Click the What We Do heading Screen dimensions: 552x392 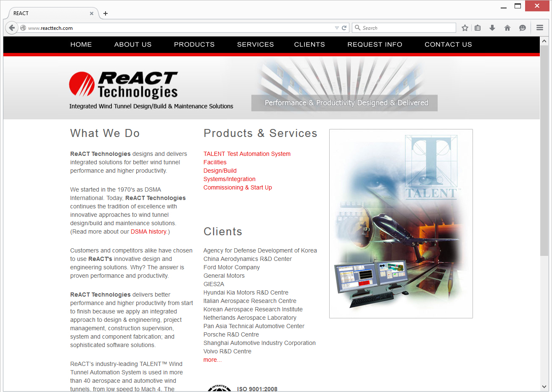pyautogui.click(x=105, y=133)
